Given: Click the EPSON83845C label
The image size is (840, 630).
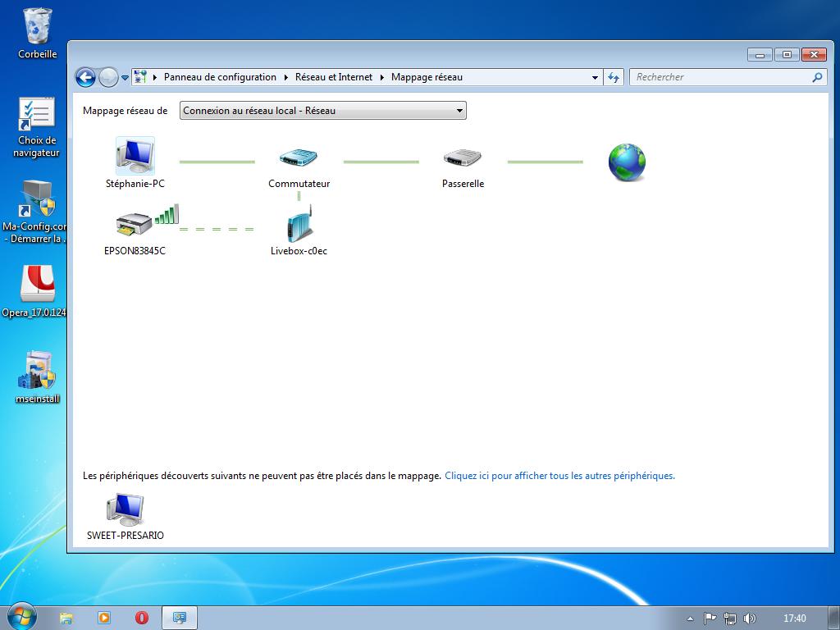Looking at the screenshot, I should click(x=135, y=251).
